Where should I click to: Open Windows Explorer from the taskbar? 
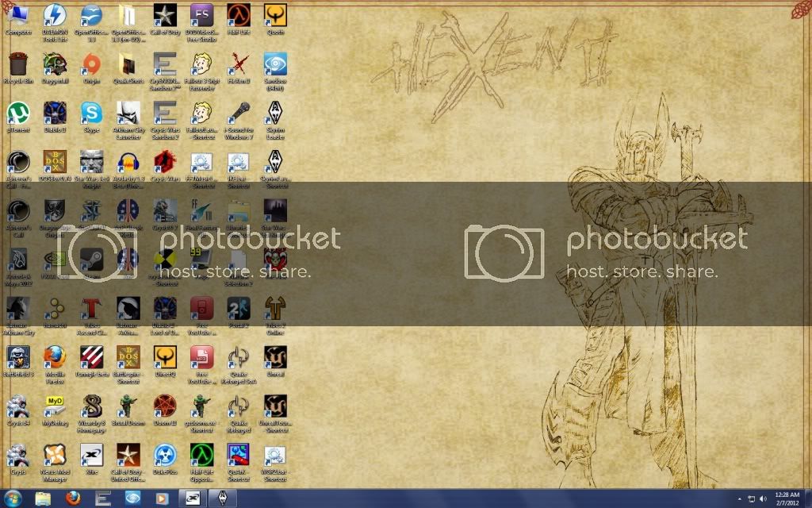[43, 498]
